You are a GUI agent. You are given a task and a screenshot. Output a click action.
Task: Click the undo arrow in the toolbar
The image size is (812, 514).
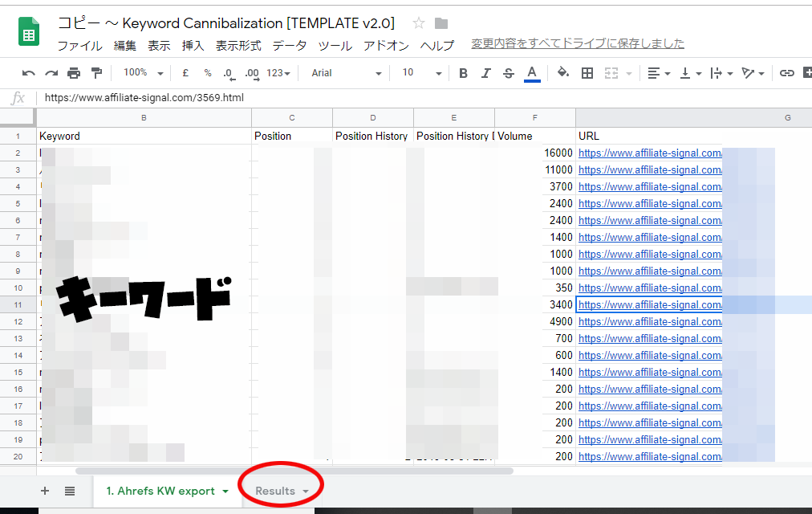29,73
